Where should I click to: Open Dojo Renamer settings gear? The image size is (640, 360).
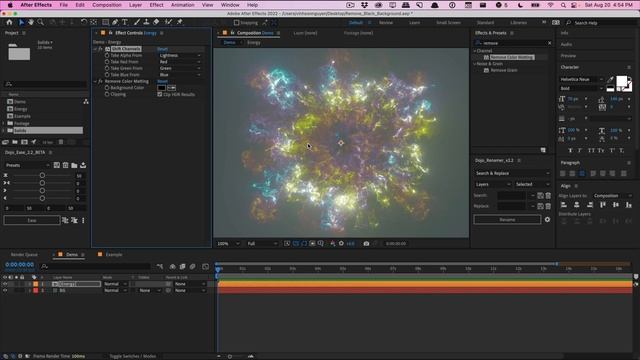pyautogui.click(x=547, y=220)
